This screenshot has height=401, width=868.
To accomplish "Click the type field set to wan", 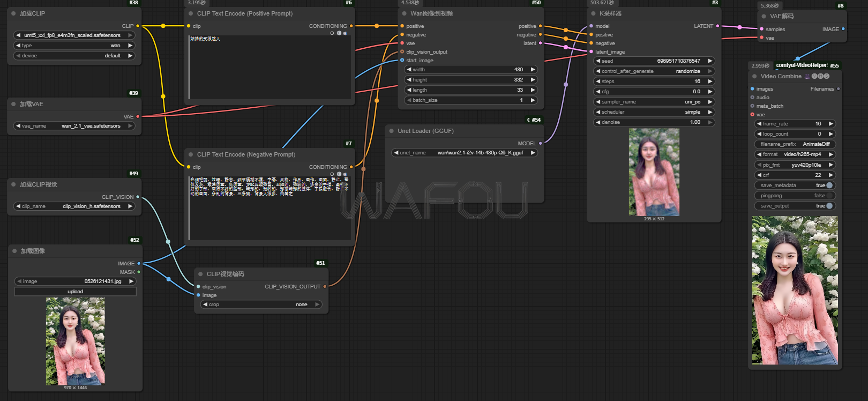I will 74,46.
